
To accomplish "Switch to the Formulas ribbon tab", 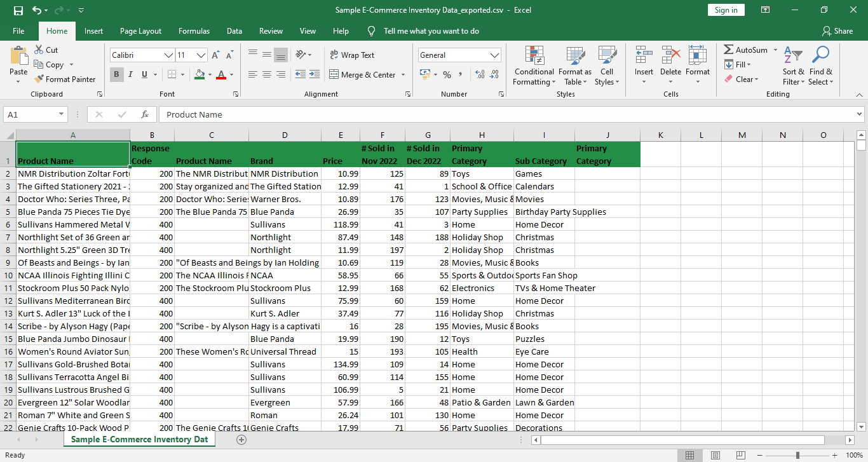I will pyautogui.click(x=194, y=31).
